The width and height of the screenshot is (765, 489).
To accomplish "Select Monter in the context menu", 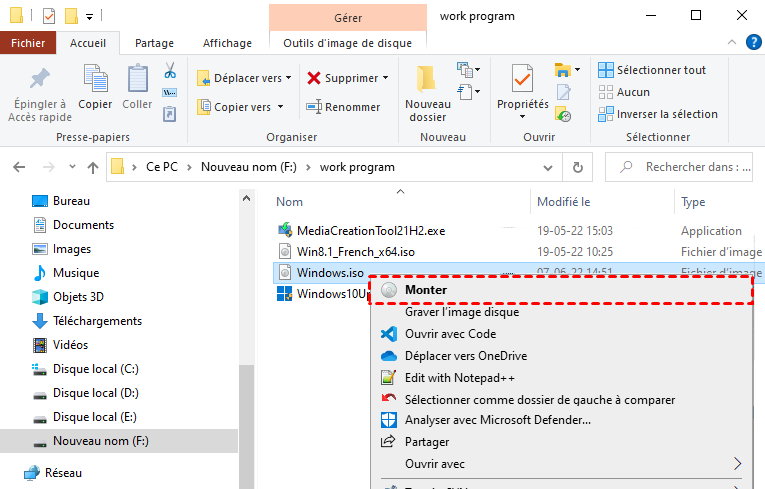I will pos(561,290).
